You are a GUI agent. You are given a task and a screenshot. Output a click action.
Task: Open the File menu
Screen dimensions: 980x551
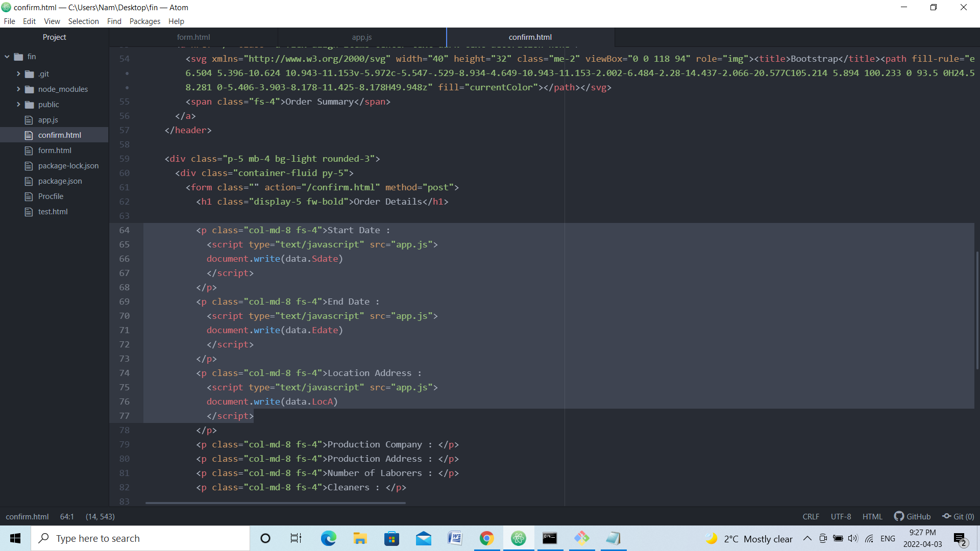pyautogui.click(x=9, y=21)
